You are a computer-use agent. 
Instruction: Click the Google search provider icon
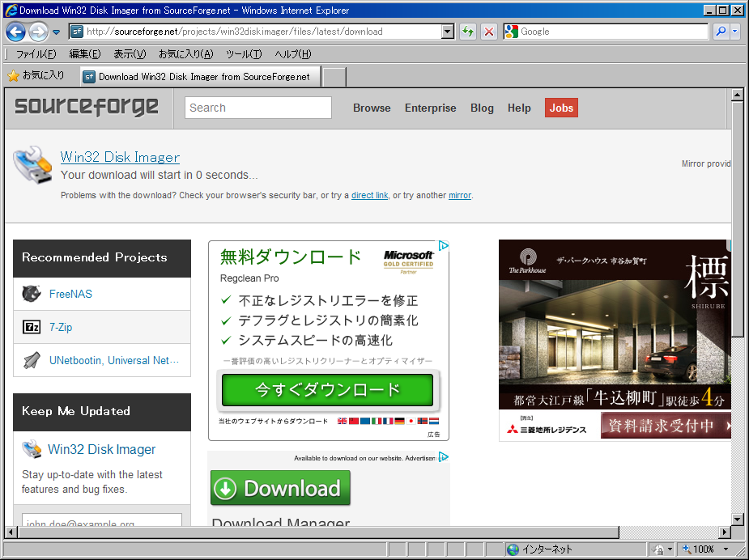pos(511,32)
